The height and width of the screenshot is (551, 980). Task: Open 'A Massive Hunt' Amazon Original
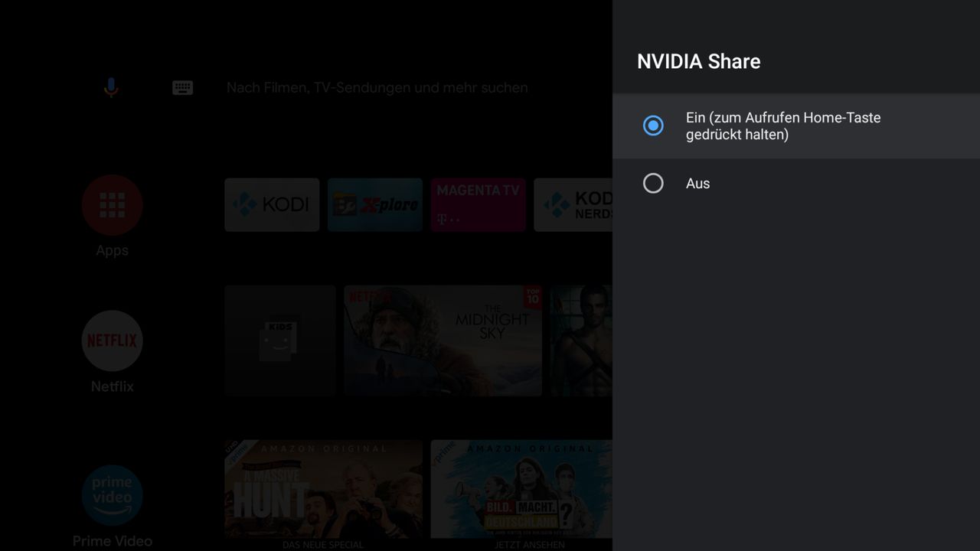[x=323, y=489]
